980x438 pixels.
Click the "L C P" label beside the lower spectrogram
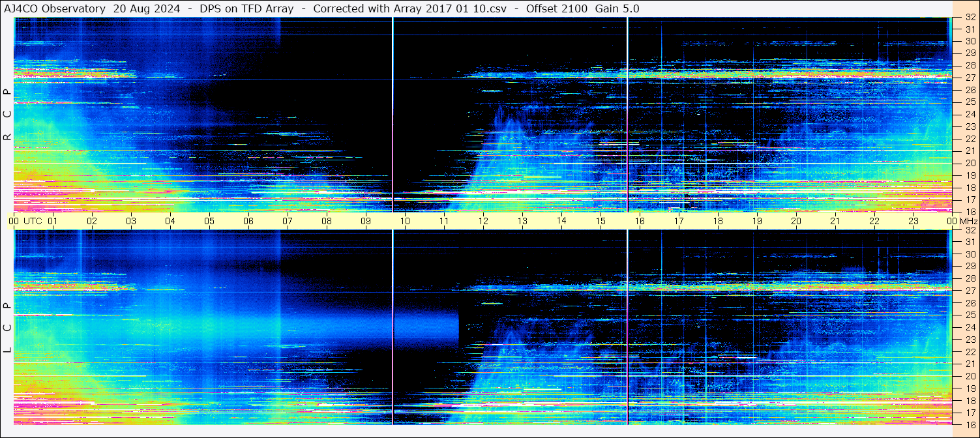tap(7, 328)
